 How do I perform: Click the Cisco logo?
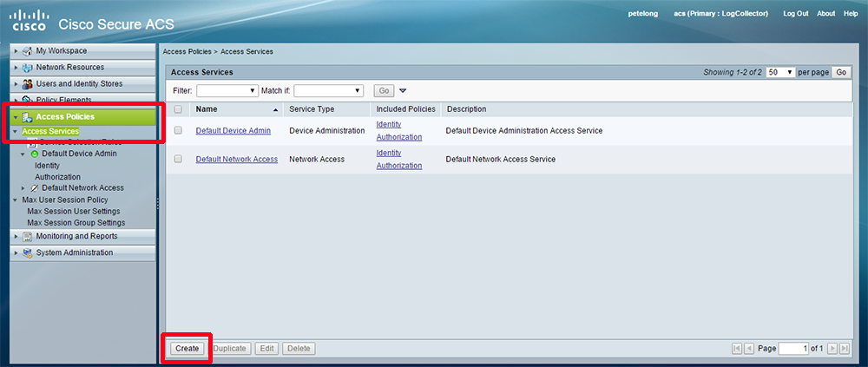(30, 21)
